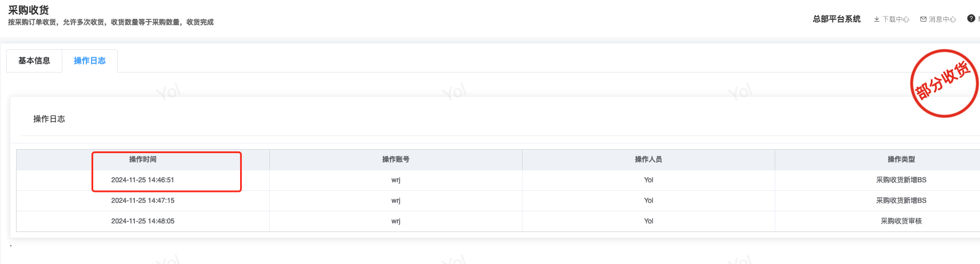Viewport: 980px width, 264px height.
Task: Click the 操作人员 column header
Action: coord(648,159)
